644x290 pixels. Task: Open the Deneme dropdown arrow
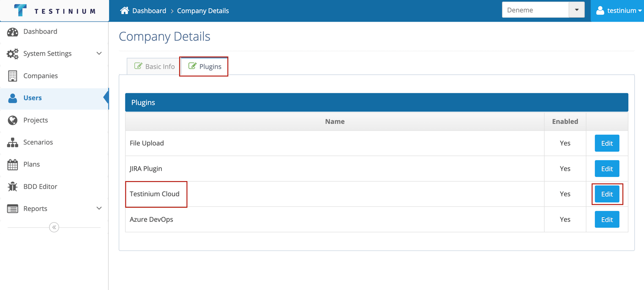pos(577,10)
